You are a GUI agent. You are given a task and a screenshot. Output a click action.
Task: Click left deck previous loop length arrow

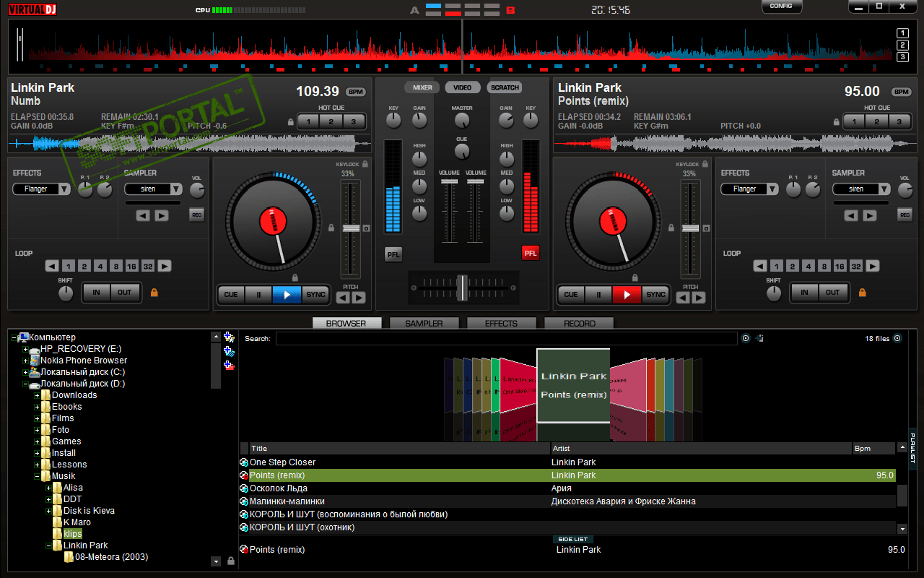(52, 266)
